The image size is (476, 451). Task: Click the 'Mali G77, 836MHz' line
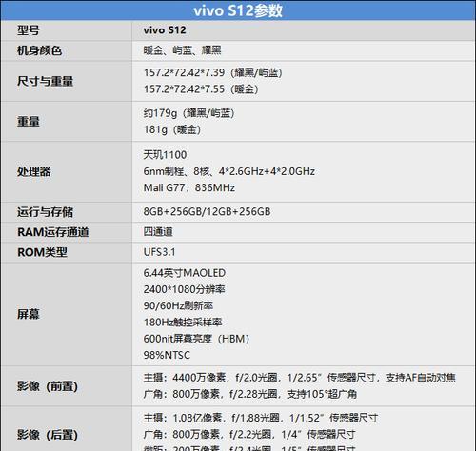(189, 187)
